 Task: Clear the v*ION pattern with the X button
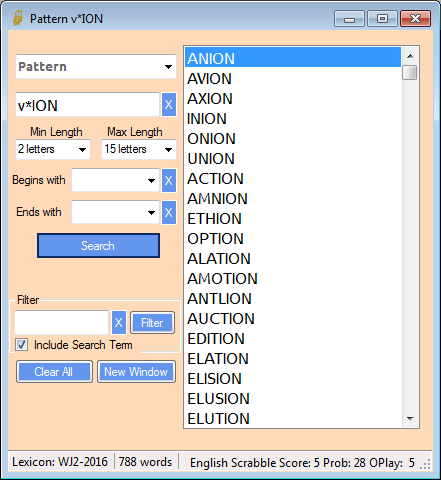pyautogui.click(x=169, y=105)
